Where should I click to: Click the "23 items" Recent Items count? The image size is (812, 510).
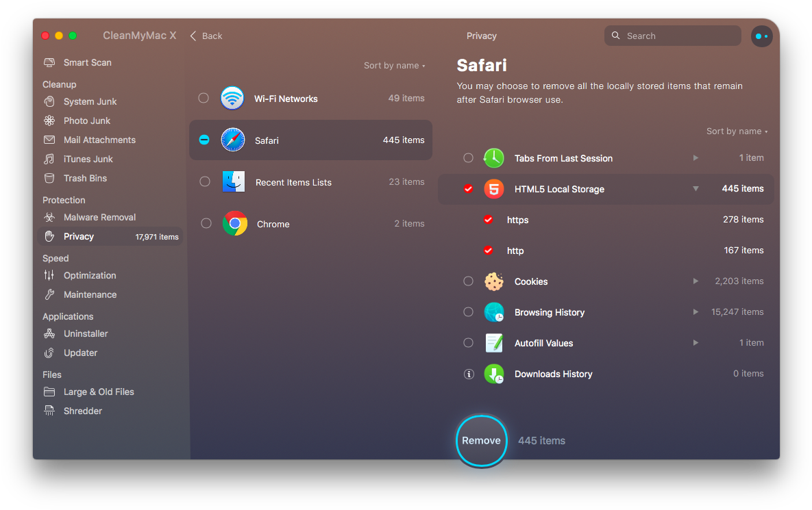[406, 181]
